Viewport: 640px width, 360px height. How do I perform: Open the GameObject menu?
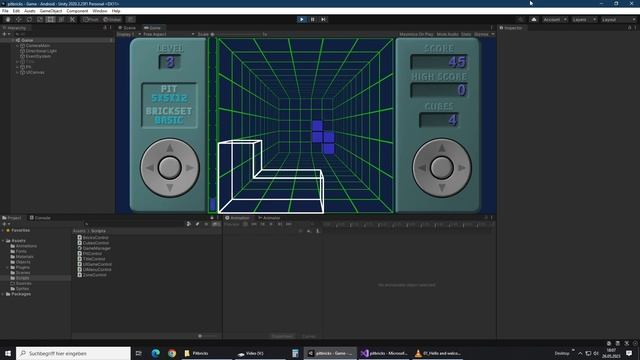coord(51,11)
